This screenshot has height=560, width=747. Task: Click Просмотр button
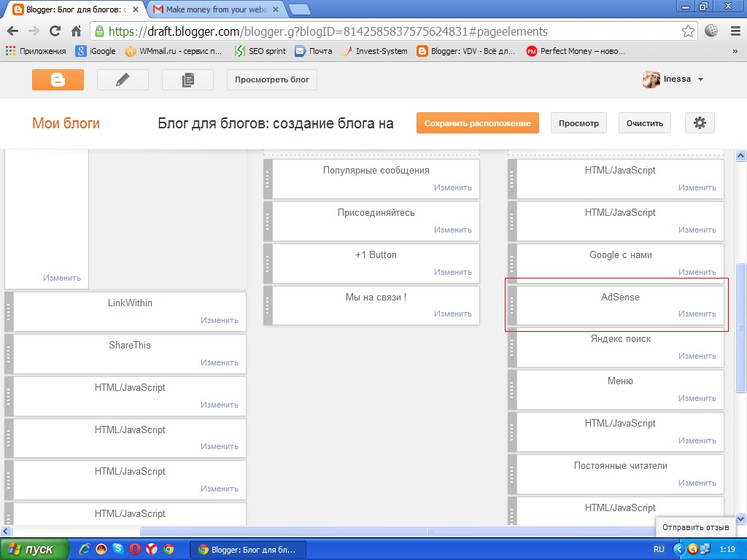[x=578, y=122]
